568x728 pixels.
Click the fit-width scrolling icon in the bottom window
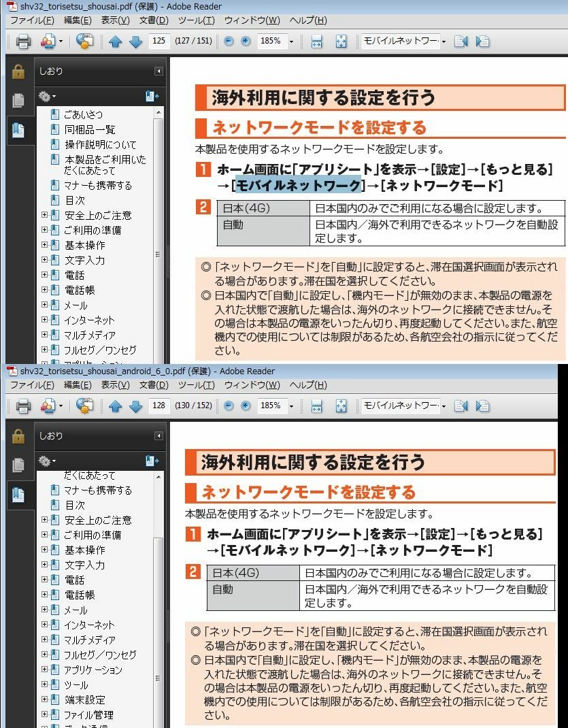click(x=316, y=406)
